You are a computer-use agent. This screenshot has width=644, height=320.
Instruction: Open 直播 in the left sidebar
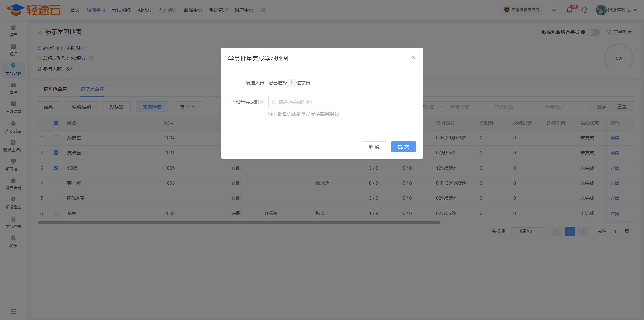click(13, 89)
